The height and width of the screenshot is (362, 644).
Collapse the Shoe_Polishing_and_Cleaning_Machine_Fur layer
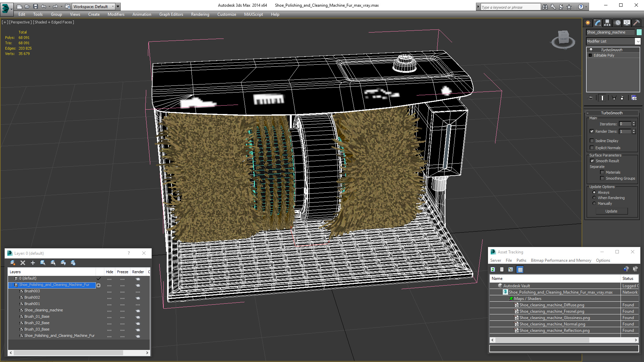coord(11,285)
